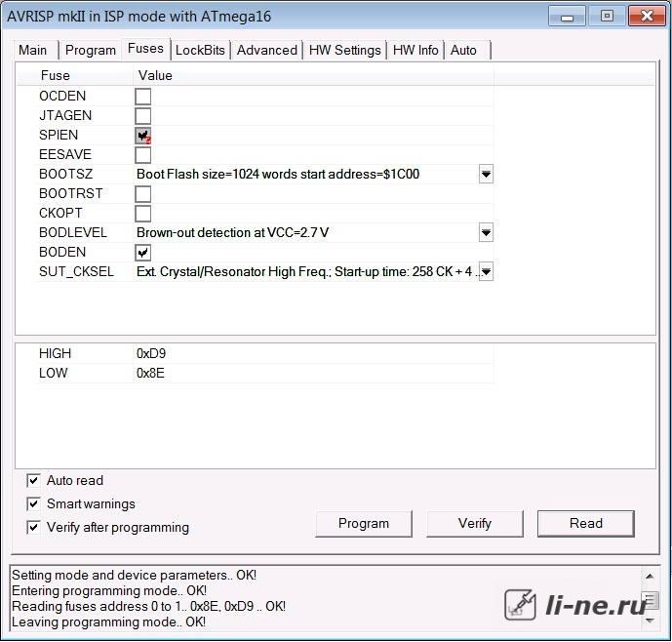This screenshot has height=642, width=672.
Task: Maximize the AVRISP mkII window
Action: pyautogui.click(x=607, y=17)
